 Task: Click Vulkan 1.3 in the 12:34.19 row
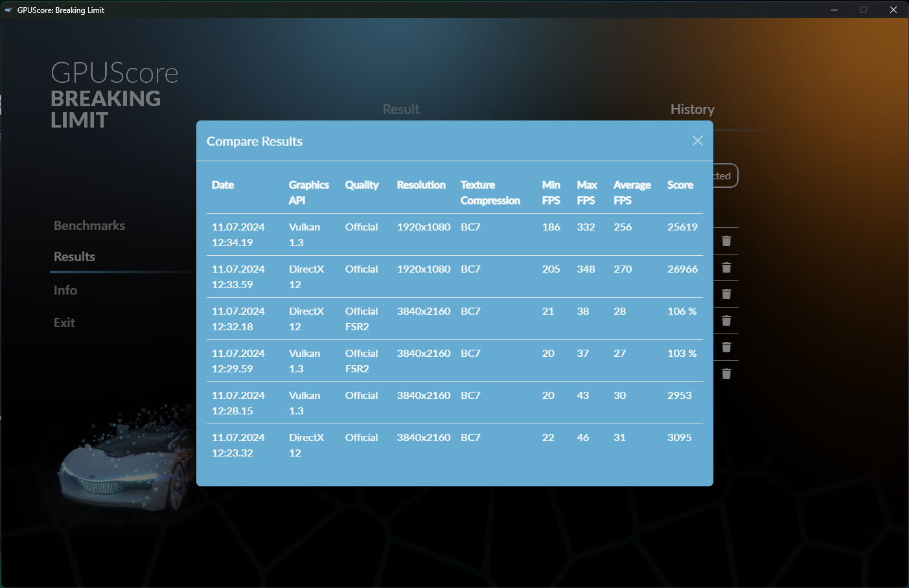click(x=305, y=235)
